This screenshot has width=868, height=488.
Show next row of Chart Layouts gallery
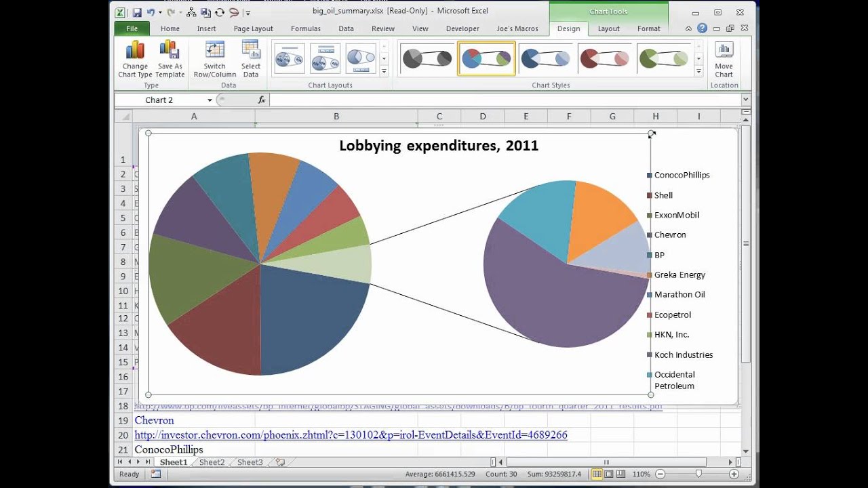pyautogui.click(x=384, y=58)
